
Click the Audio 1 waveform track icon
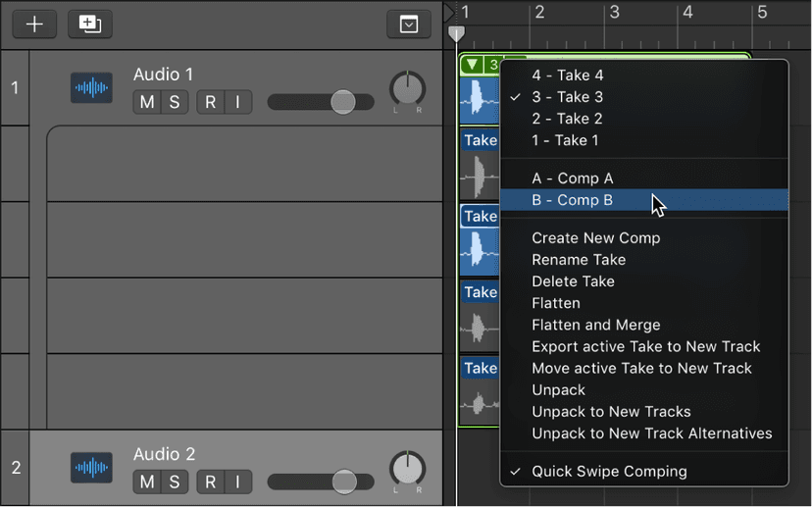[91, 87]
